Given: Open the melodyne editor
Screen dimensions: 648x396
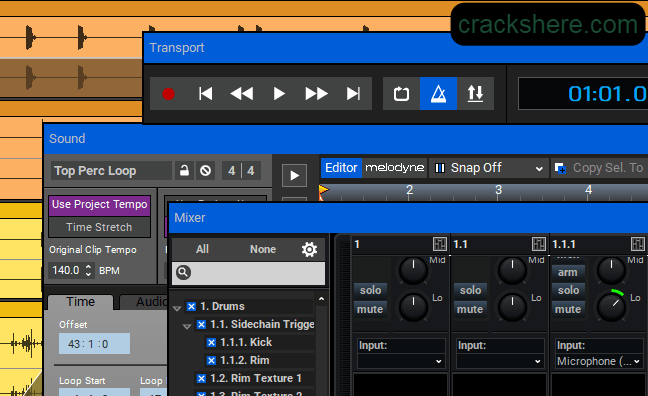Looking at the screenshot, I should click(395, 168).
